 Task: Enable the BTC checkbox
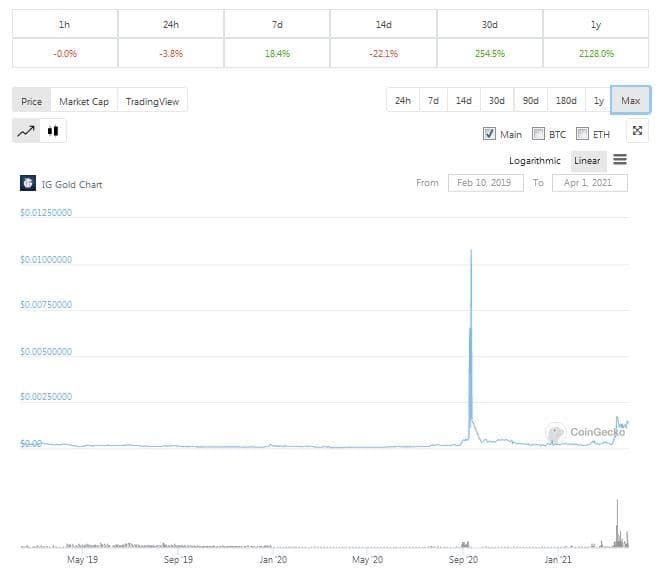539,134
